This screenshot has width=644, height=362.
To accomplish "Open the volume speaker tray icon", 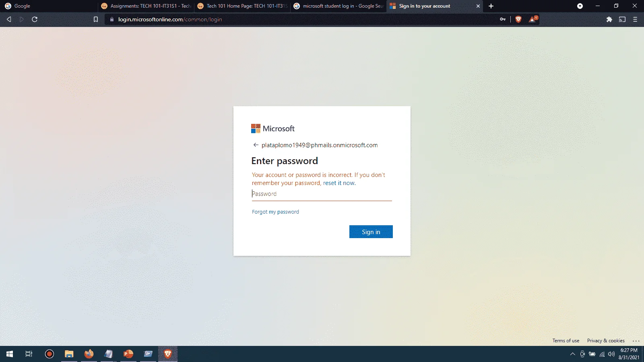I will pyautogui.click(x=611, y=354).
